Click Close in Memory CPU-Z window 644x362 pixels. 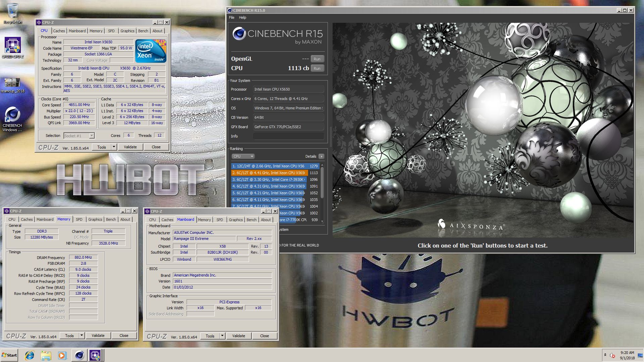(x=124, y=335)
